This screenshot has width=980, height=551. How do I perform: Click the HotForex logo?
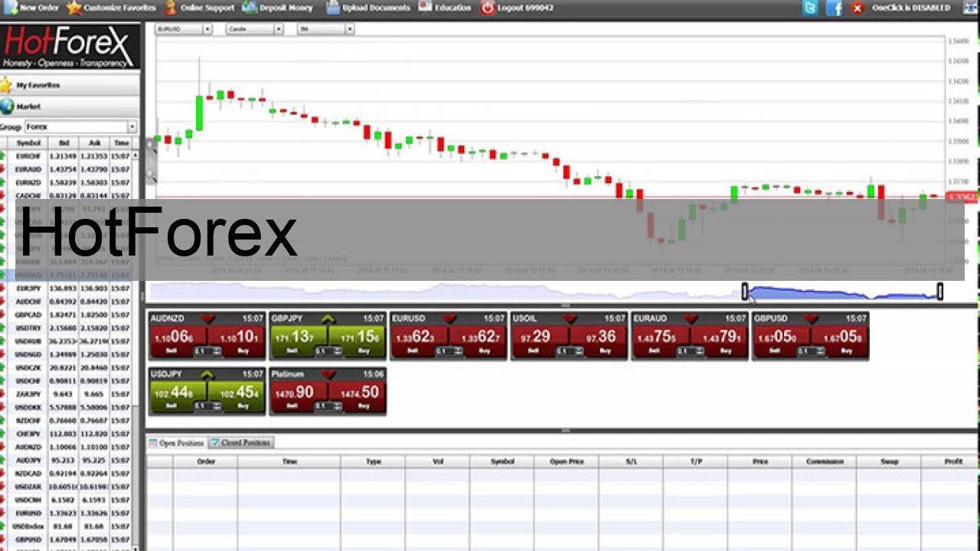pyautogui.click(x=70, y=46)
